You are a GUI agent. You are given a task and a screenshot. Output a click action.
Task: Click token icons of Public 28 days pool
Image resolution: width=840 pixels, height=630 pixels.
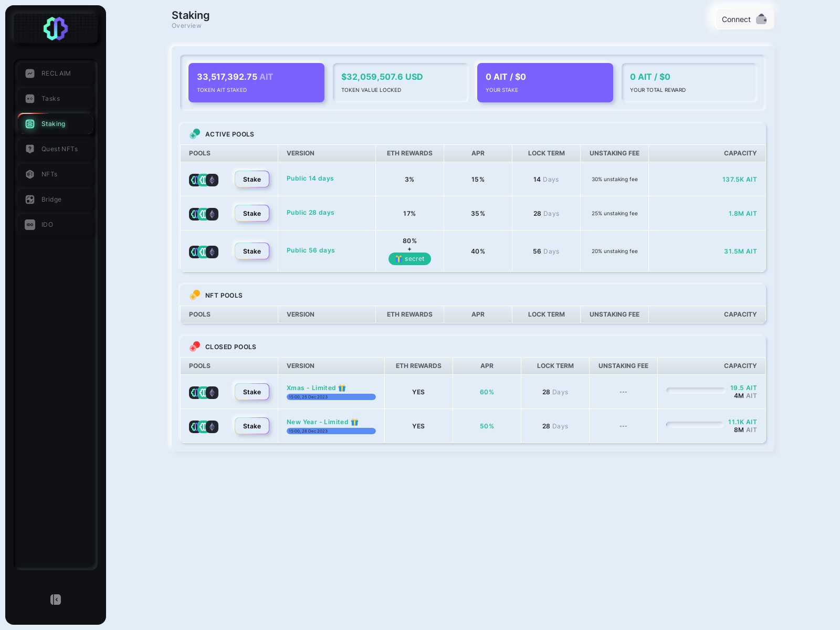click(204, 214)
